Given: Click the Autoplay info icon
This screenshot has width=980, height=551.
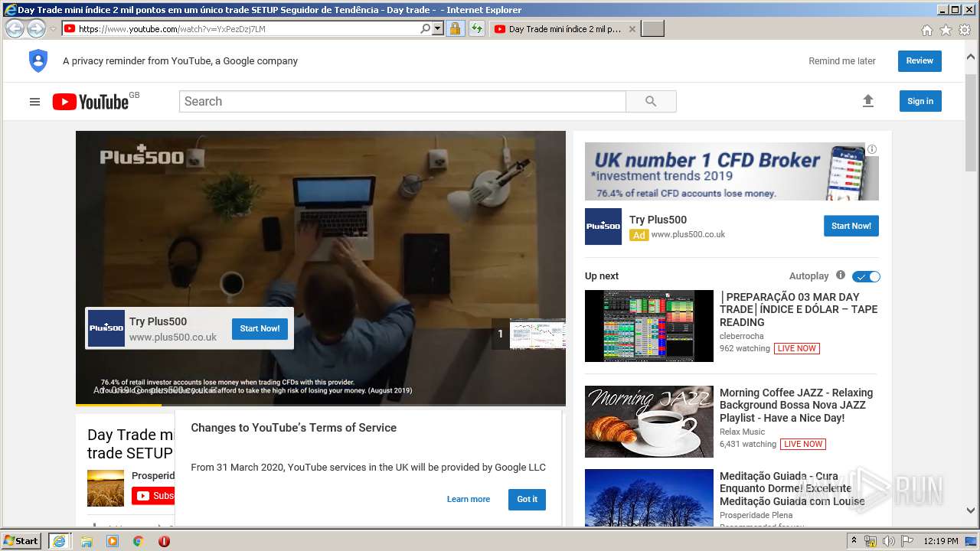Looking at the screenshot, I should [x=841, y=275].
